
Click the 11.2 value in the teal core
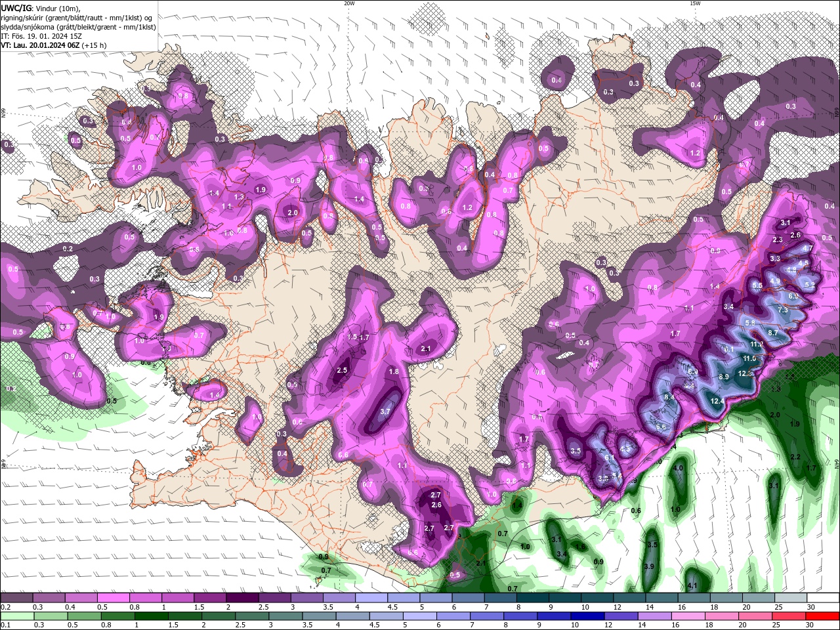coord(757,345)
